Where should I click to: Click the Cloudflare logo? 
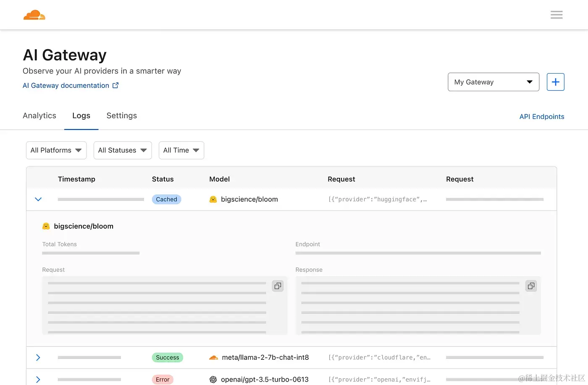tap(34, 15)
